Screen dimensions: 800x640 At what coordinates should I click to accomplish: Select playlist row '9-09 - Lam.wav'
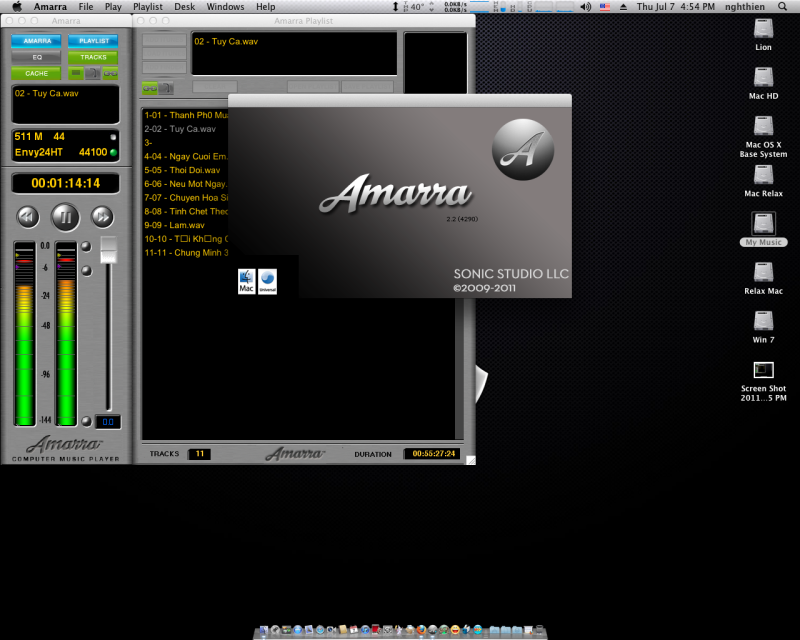point(186,226)
